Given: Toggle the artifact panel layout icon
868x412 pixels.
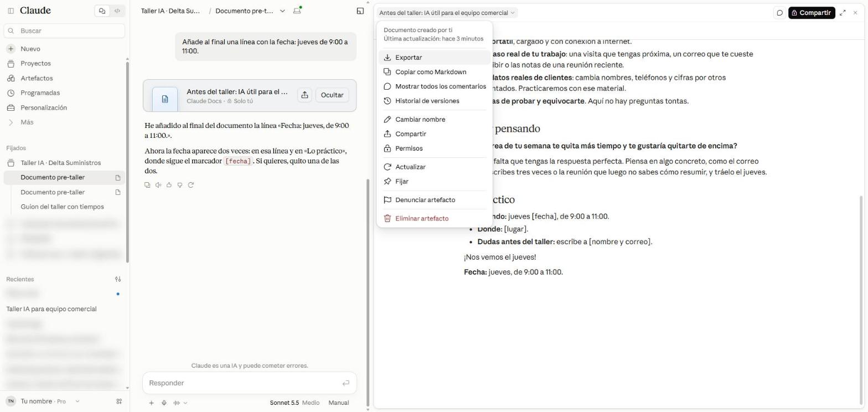Looking at the screenshot, I should coord(360,11).
